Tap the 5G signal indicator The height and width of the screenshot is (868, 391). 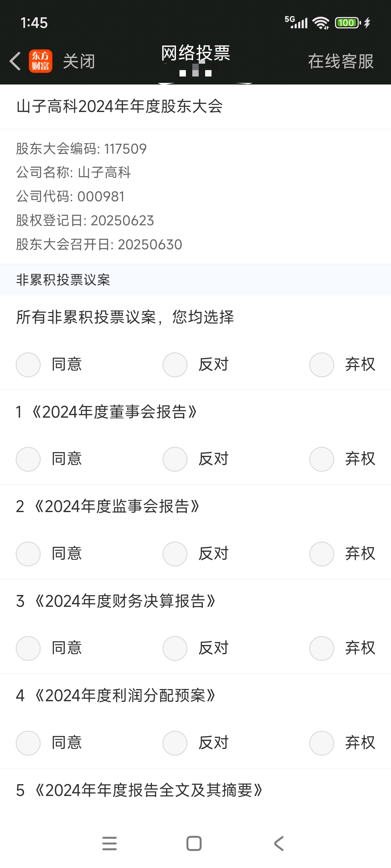tap(296, 22)
